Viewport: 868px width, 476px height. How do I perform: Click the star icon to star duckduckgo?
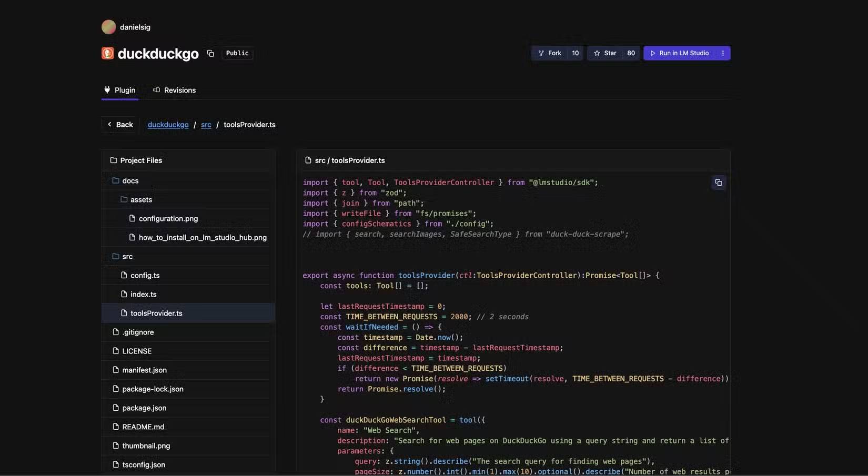click(597, 53)
